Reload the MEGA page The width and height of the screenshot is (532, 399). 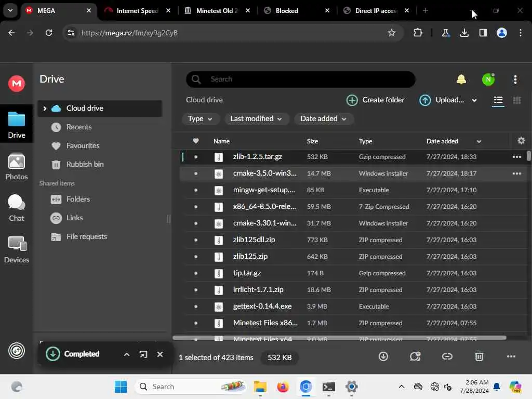(x=49, y=33)
